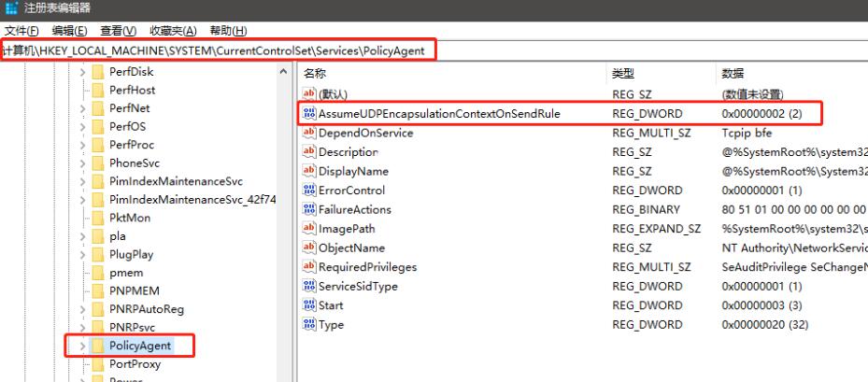Open the 收藏夹(A) menu
The width and height of the screenshot is (868, 382).
pyautogui.click(x=173, y=31)
